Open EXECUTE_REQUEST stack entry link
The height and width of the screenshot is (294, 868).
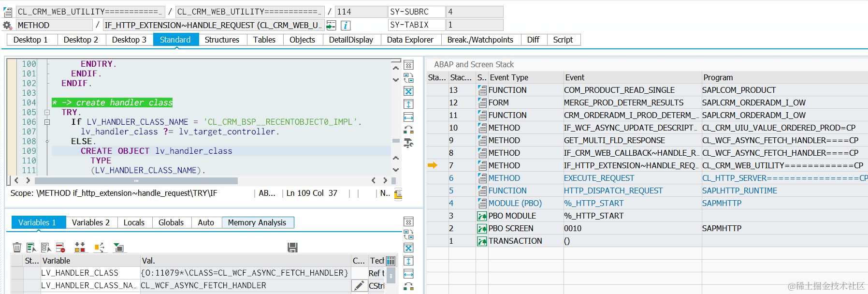[x=599, y=178]
